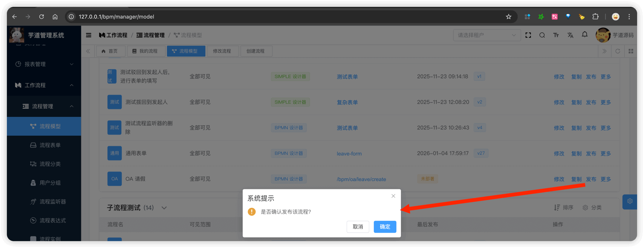The image size is (644, 248).
Task: Click 修改 in the OA 请假 row
Action: [559, 179]
